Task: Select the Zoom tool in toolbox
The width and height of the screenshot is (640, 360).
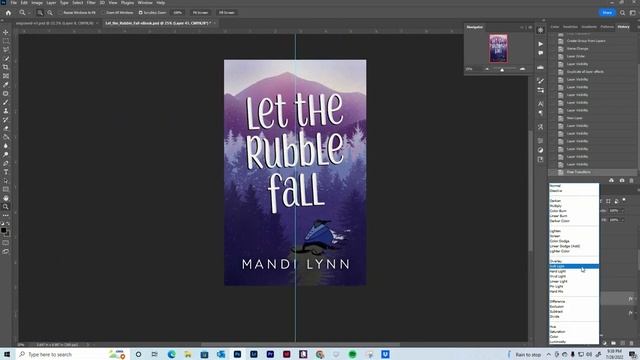Action: [x=6, y=207]
